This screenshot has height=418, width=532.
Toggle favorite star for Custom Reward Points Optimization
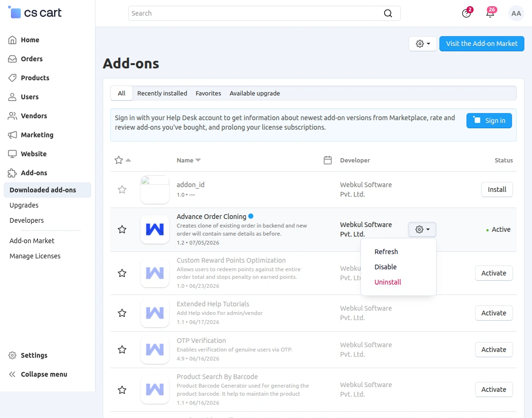click(x=122, y=273)
